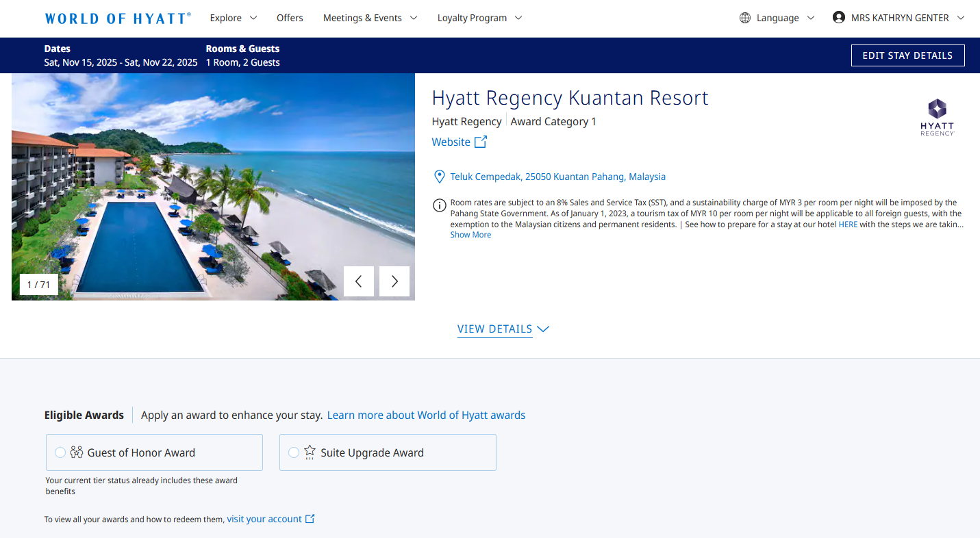This screenshot has height=538, width=980.
Task: Open the Website external link icon
Action: pos(481,142)
